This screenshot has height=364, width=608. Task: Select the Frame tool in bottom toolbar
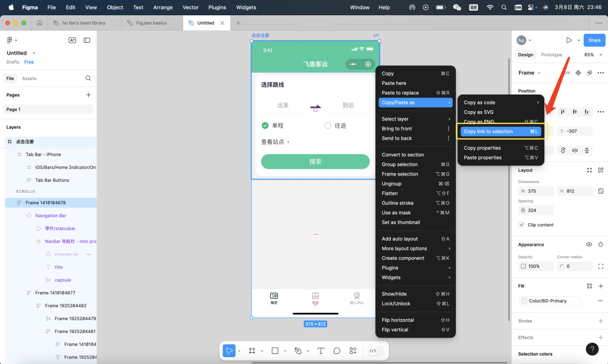point(252,350)
